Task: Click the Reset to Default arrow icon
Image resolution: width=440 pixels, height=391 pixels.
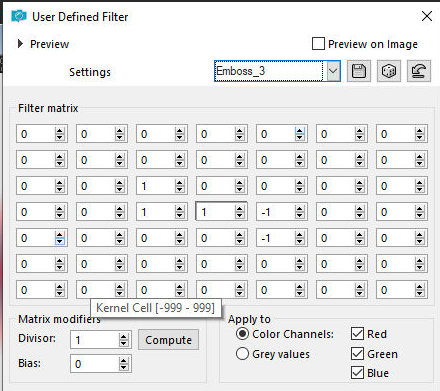Action: tap(419, 71)
